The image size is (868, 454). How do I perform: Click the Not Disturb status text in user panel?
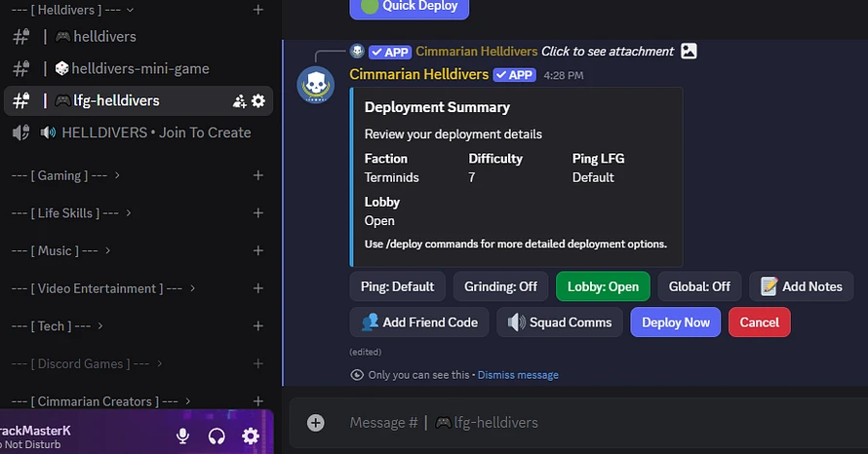(x=30, y=444)
